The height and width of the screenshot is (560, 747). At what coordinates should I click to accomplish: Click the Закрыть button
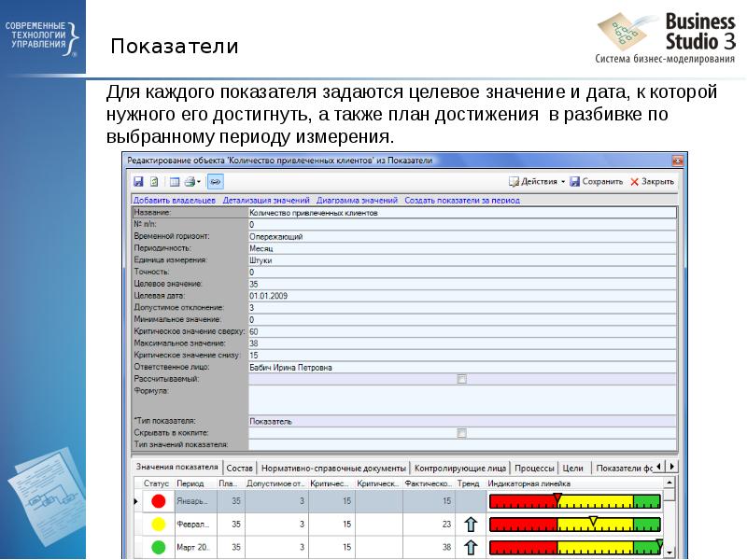tap(652, 181)
